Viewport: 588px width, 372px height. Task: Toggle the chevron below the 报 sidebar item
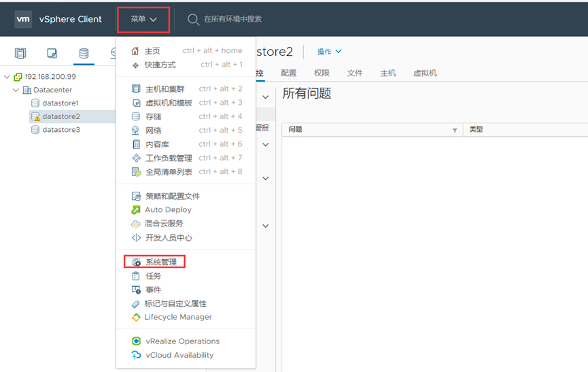coord(266,145)
